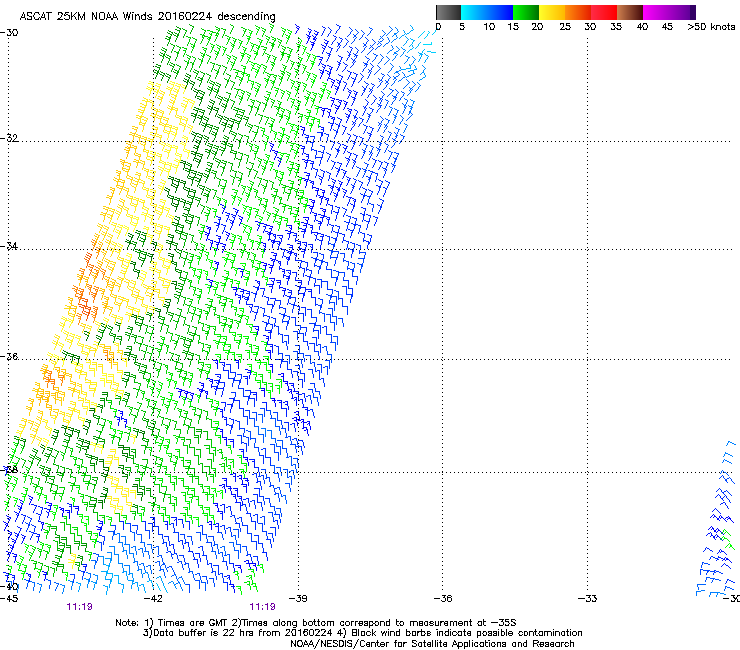Click the -34 latitude axis label
This screenshot has width=740, height=650.
[x=9, y=246]
